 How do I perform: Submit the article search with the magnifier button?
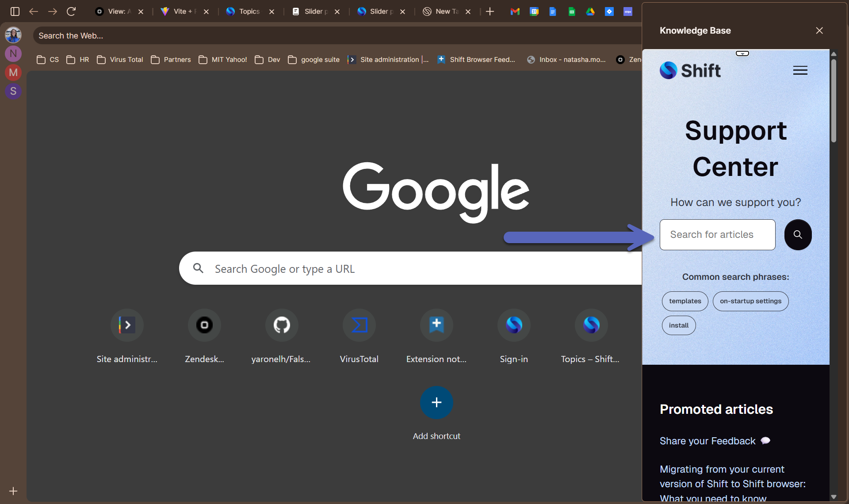tap(798, 235)
